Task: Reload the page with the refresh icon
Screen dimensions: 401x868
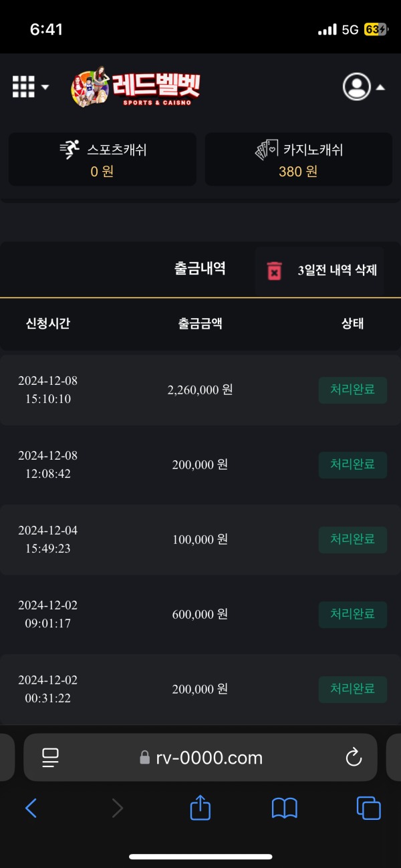Action: 354,757
